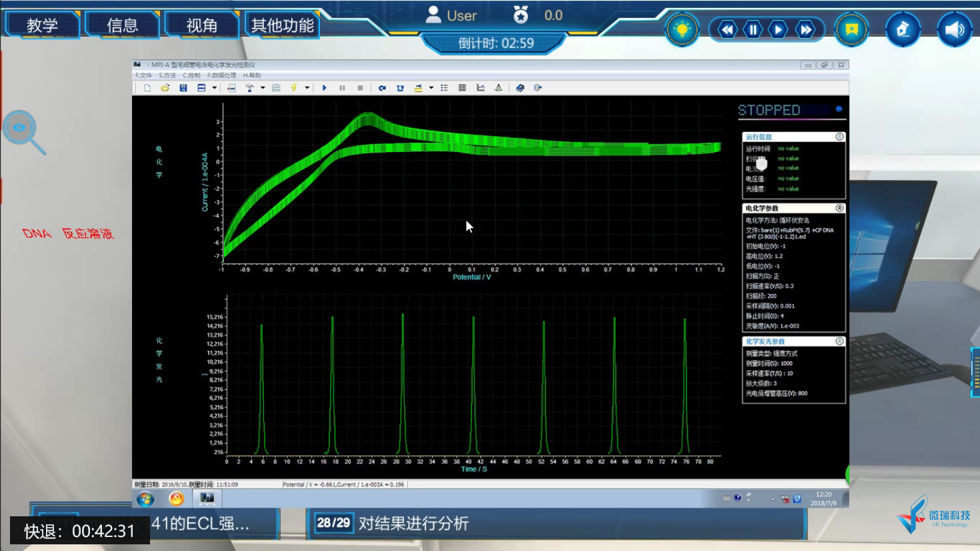Screen dimensions: 980x551
Task: Click the bullet list icon
Action: [x=445, y=88]
